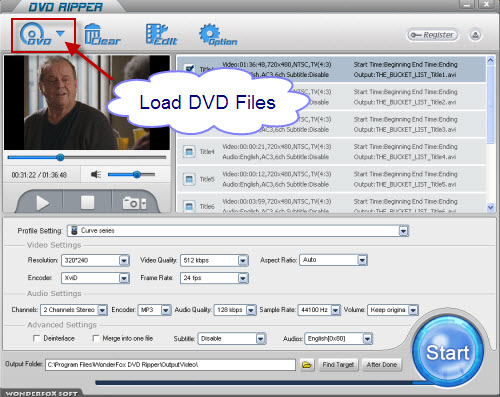This screenshot has width=500, height=397.
Task: Open the Edit film strip tool
Action: pos(161,34)
